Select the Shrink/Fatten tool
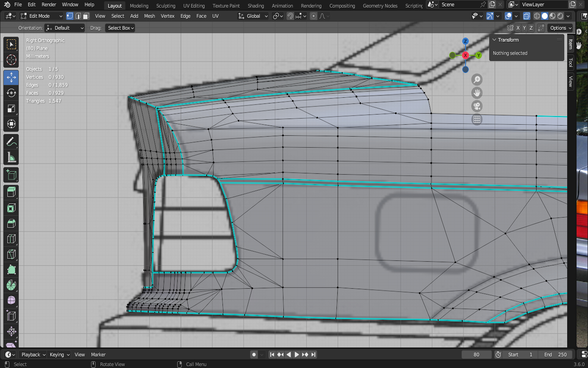The width and height of the screenshot is (588, 368). 11,332
